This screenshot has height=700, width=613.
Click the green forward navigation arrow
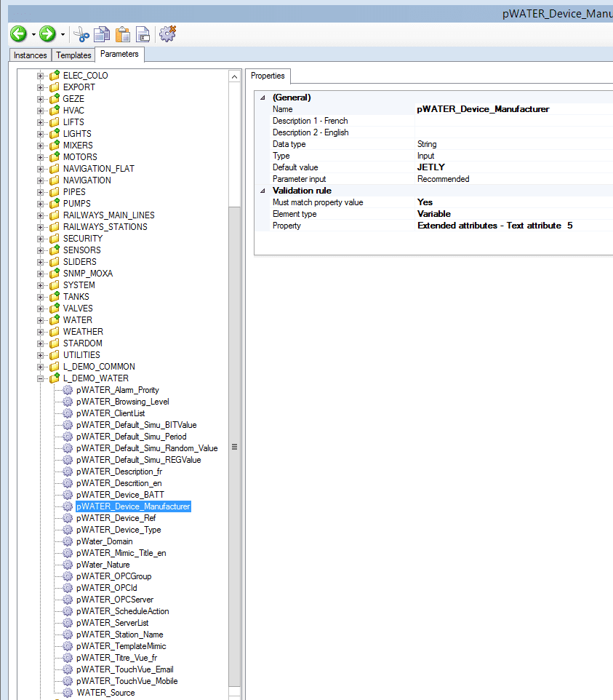(x=48, y=33)
